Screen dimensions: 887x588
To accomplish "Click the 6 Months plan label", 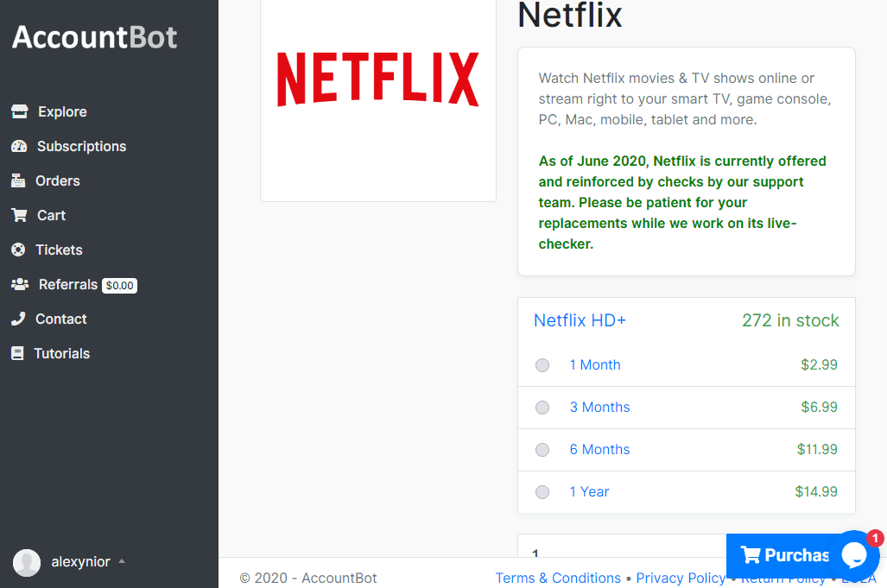I will [x=599, y=450].
